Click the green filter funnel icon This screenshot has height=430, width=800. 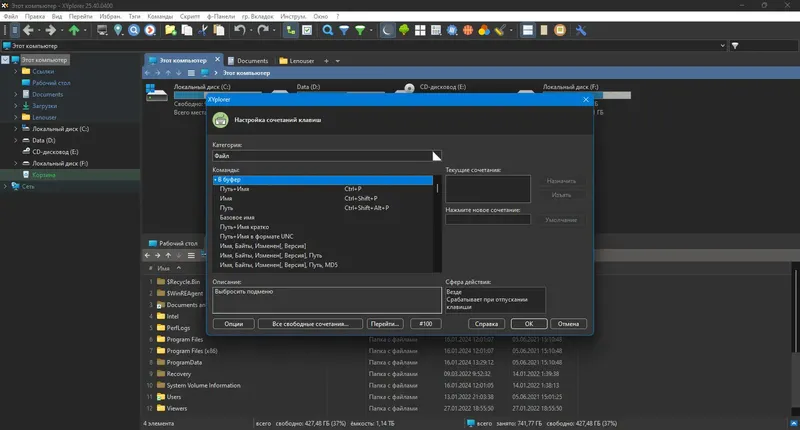(360, 31)
